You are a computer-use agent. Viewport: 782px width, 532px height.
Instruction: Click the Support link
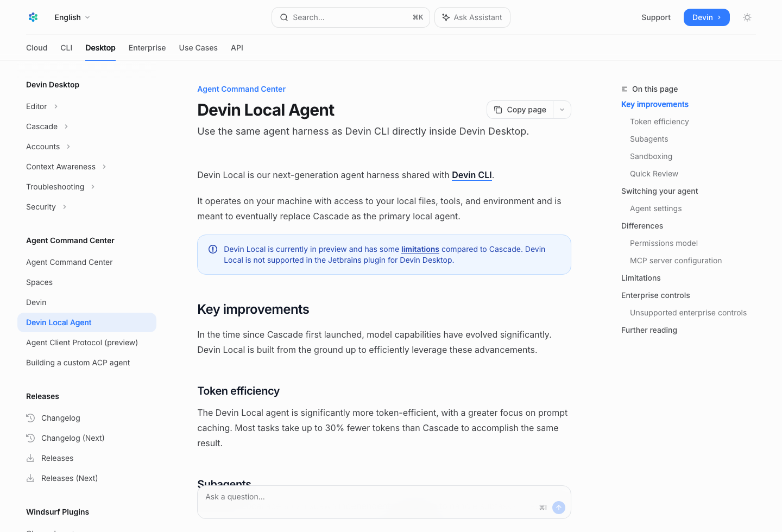(656, 17)
